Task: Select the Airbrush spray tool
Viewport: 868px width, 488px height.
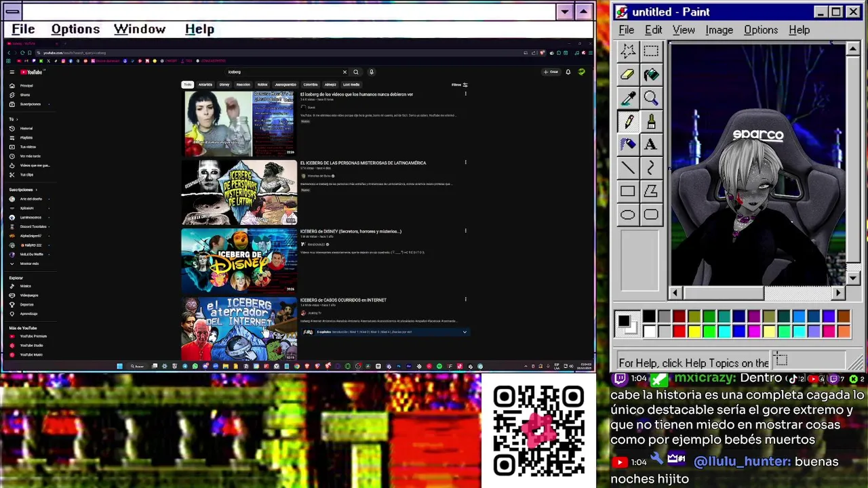Action: pos(627,144)
